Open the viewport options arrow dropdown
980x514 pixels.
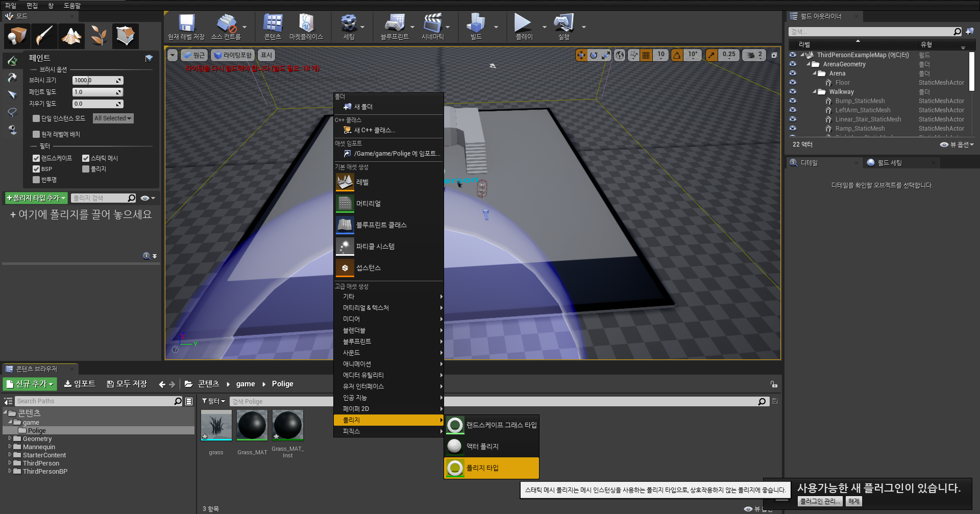pos(173,55)
